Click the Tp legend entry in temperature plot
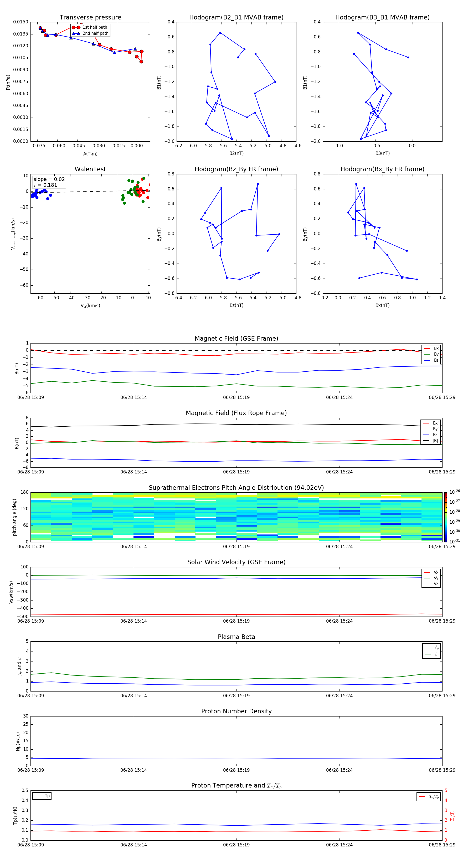This screenshot has width=473, height=868. click(42, 796)
